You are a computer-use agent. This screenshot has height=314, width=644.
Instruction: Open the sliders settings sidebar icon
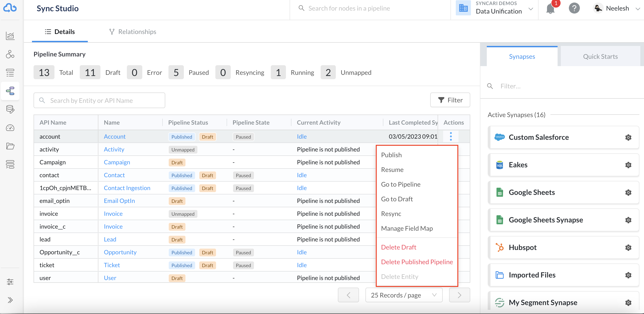(x=10, y=282)
